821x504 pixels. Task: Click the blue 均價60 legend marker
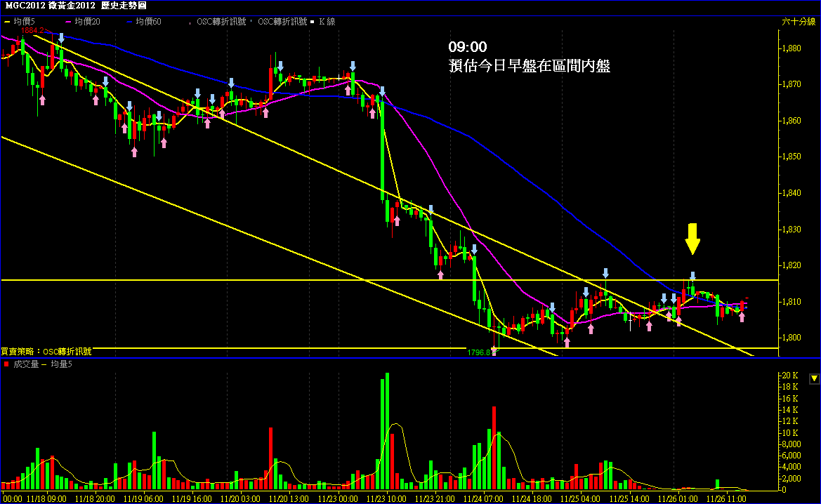[x=129, y=22]
